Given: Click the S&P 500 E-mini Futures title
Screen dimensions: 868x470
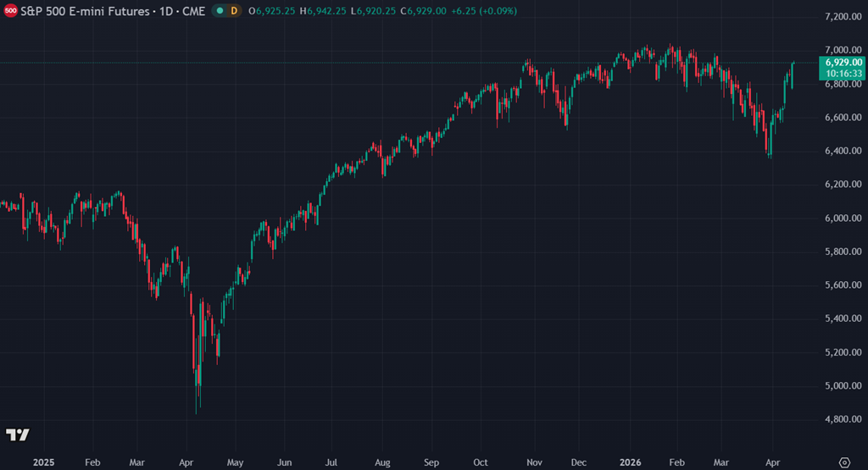Looking at the screenshot, I should point(110,11).
